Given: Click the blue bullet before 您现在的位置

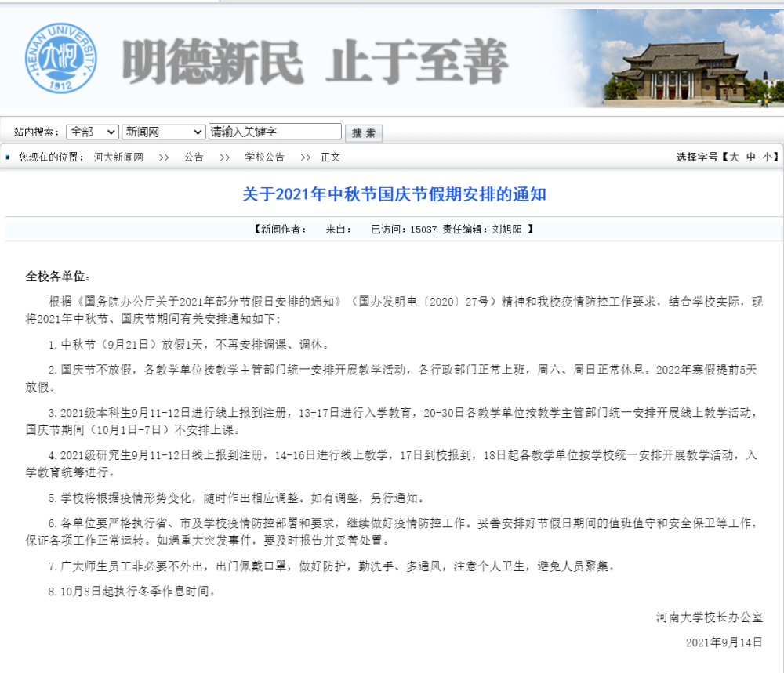Looking at the screenshot, I should click(7, 157).
